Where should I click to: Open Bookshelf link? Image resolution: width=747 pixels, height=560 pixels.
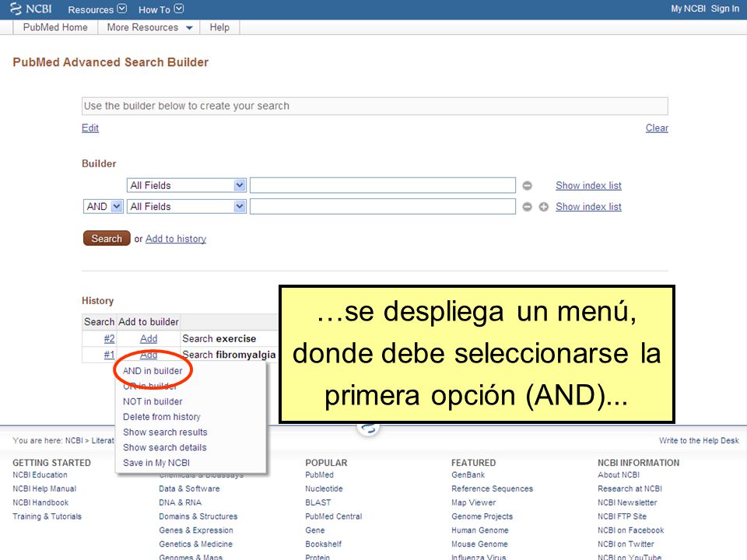(x=324, y=544)
